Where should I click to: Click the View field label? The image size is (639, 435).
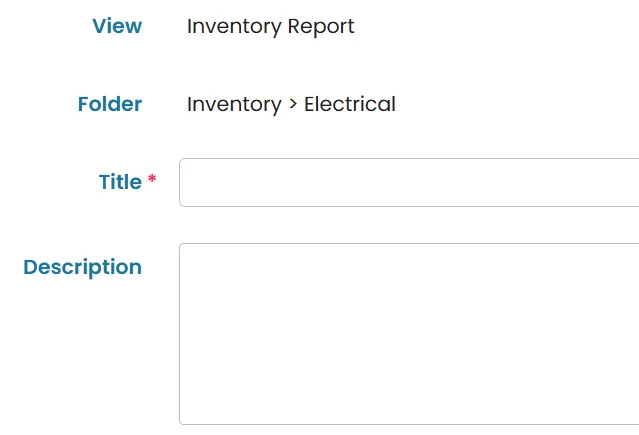(x=117, y=26)
